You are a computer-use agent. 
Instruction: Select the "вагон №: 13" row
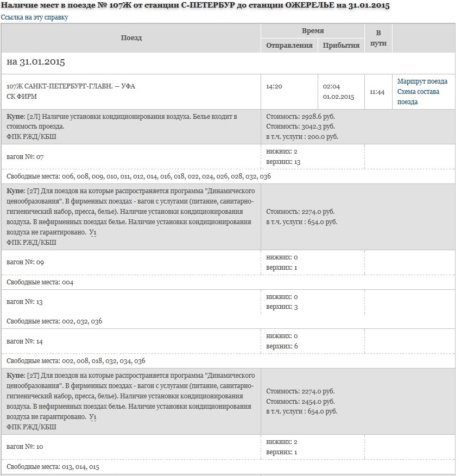25,302
